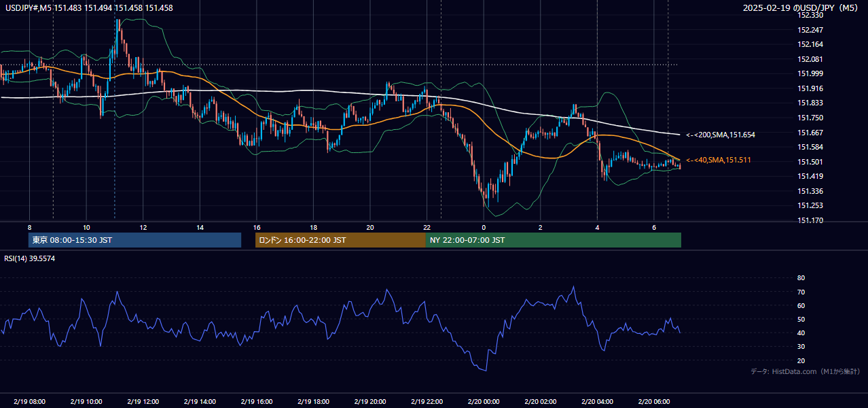Click hour tick 8 under price chart
The image size is (868, 408).
(x=29, y=227)
